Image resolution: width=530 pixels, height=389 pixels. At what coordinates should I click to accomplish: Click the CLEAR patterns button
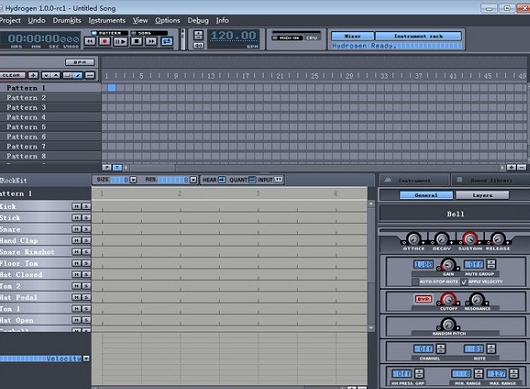[x=12, y=75]
